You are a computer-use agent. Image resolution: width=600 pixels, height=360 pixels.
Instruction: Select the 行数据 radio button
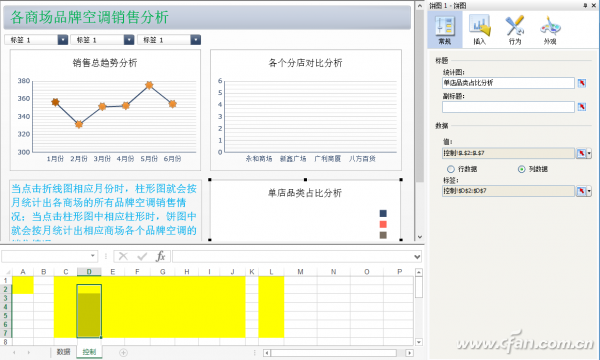point(451,169)
